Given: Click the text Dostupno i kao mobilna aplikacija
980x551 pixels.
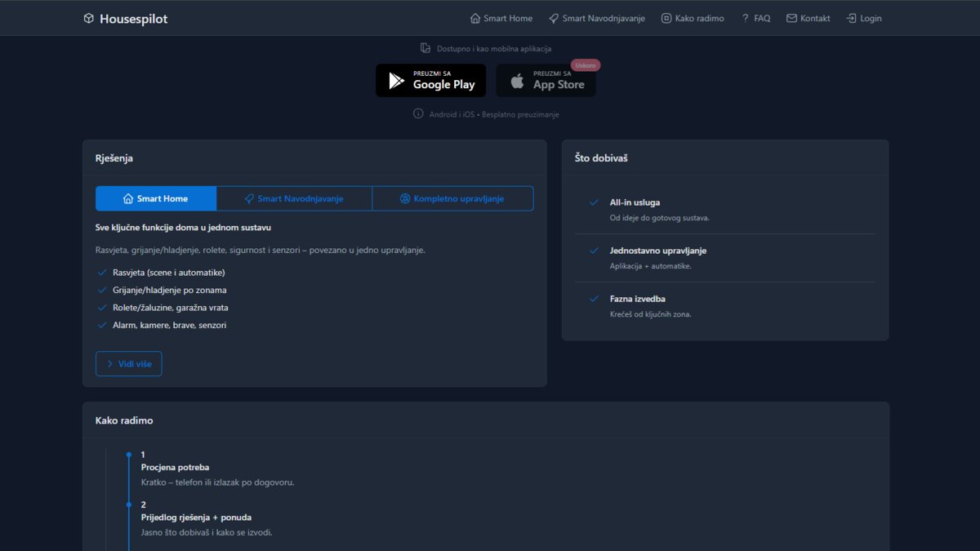Looking at the screenshot, I should (494, 49).
